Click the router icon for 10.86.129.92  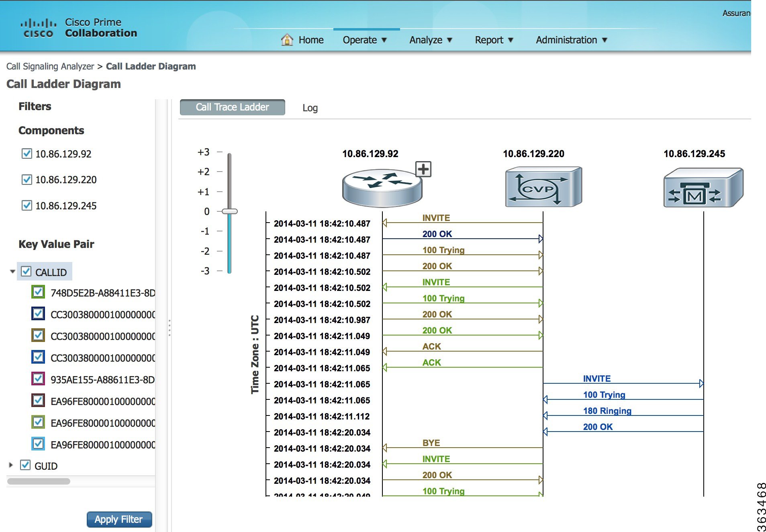pos(382,186)
